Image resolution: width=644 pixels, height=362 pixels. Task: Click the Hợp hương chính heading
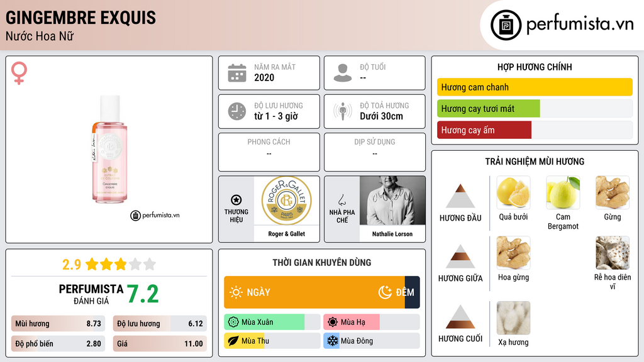pos(535,67)
